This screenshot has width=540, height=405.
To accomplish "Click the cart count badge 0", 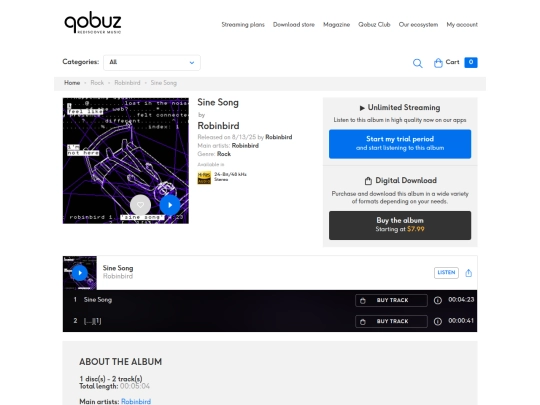I will click(x=471, y=62).
